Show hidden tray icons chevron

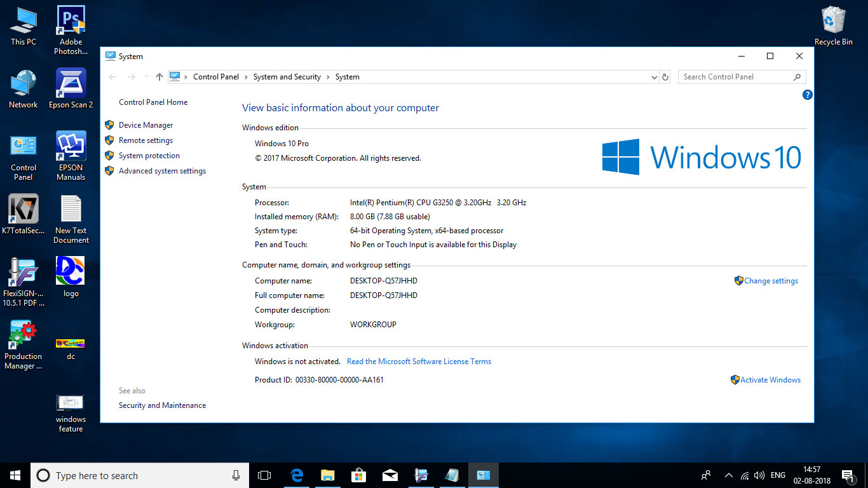[728, 475]
